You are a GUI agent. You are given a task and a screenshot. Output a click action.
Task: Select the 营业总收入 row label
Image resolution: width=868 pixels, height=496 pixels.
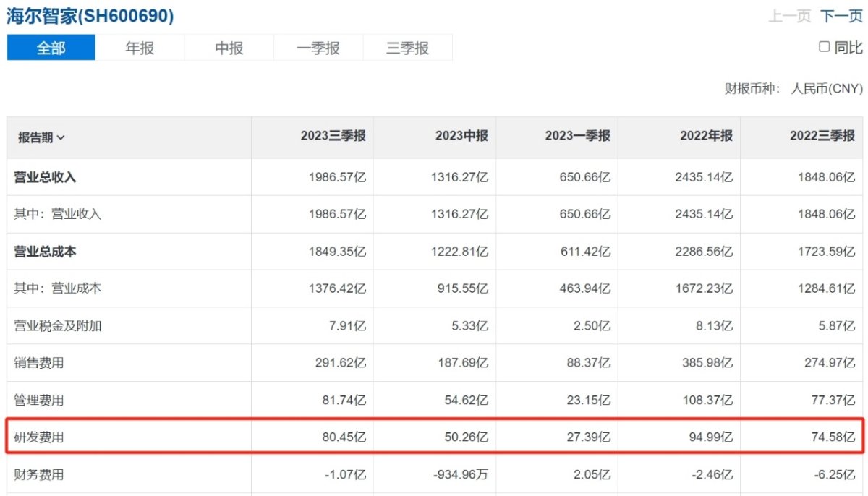(x=46, y=177)
